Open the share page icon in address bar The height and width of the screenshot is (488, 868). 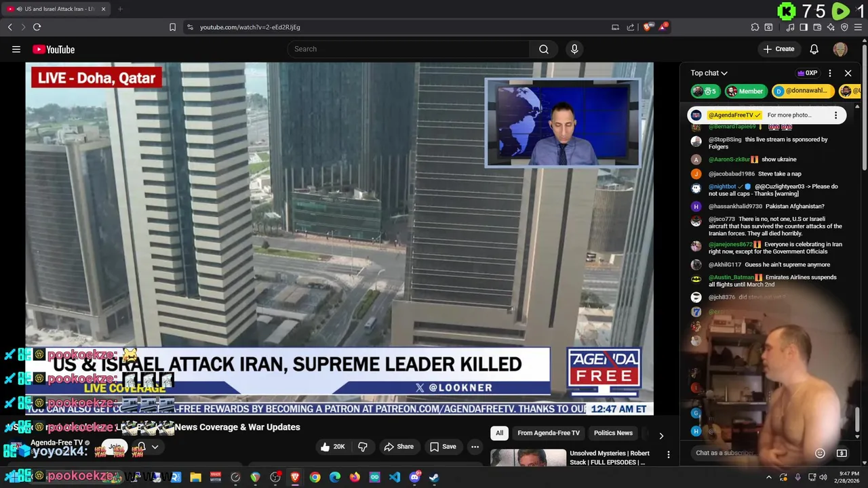[x=631, y=27]
